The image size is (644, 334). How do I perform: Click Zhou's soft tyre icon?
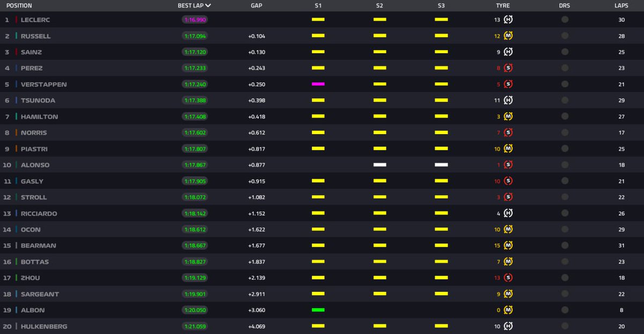click(508, 278)
